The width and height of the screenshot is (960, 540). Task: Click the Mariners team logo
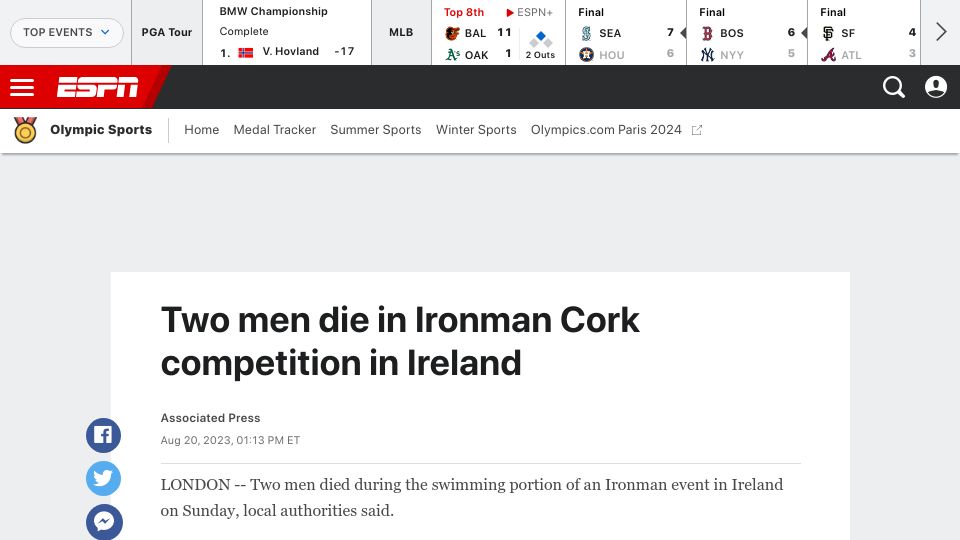[586, 33]
